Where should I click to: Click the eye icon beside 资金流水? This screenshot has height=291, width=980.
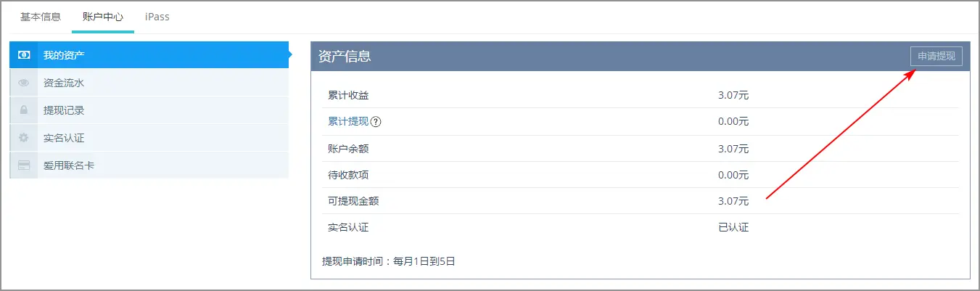24,83
